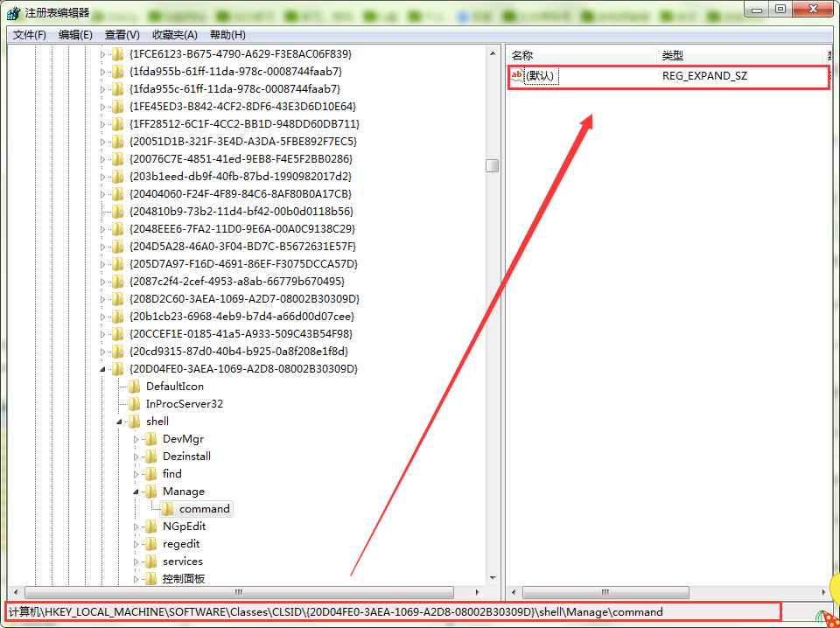The width and height of the screenshot is (840, 628).
Task: Click the 控制面板 folder icon
Action: tap(151, 578)
